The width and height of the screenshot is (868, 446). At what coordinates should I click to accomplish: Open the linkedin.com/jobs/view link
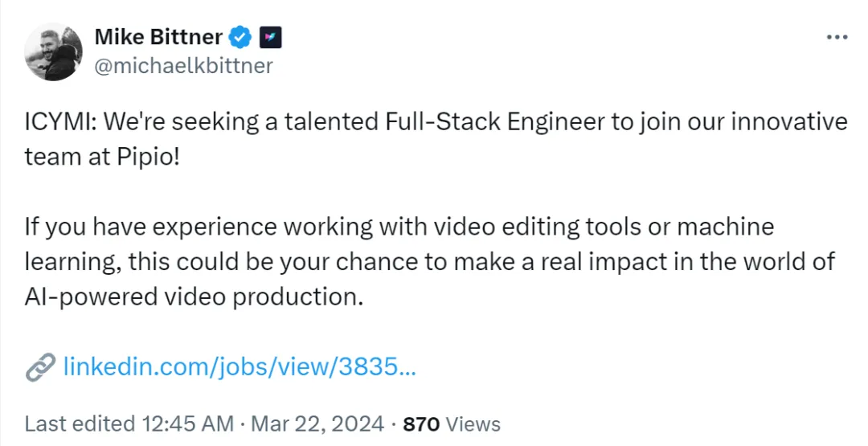click(x=240, y=366)
